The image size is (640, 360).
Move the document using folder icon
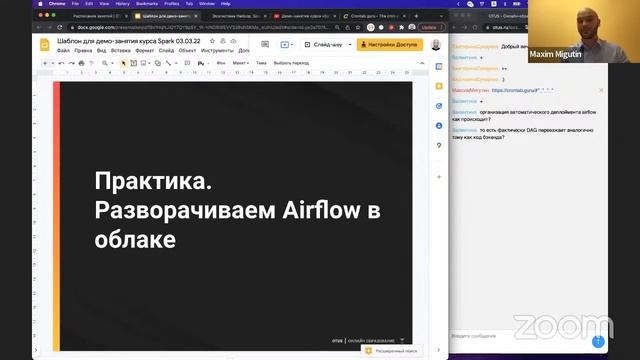[223, 41]
